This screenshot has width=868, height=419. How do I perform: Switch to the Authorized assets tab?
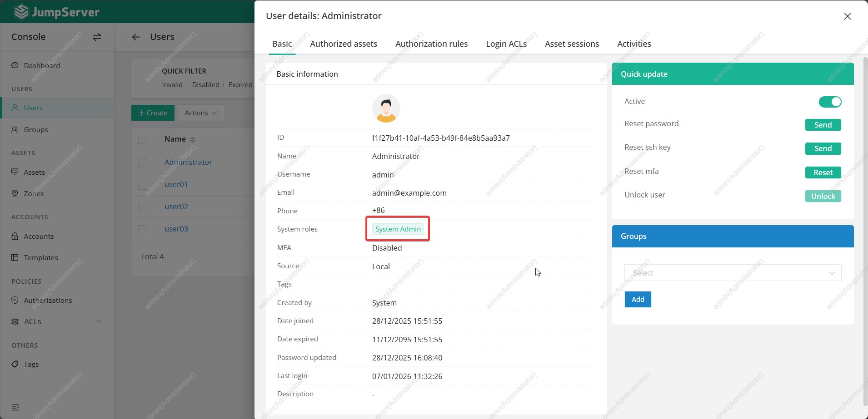(344, 44)
